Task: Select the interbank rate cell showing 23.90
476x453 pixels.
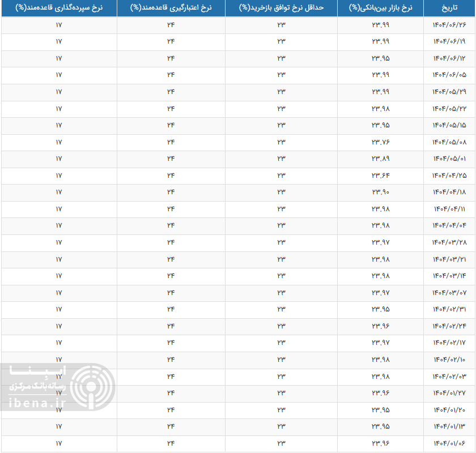Action: pyautogui.click(x=381, y=192)
